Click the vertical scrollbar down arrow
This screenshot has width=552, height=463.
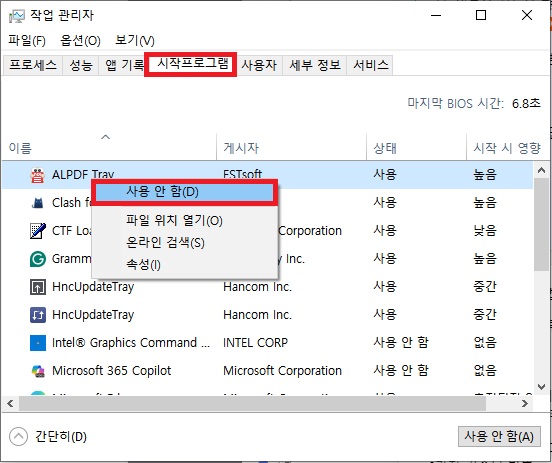point(541,387)
